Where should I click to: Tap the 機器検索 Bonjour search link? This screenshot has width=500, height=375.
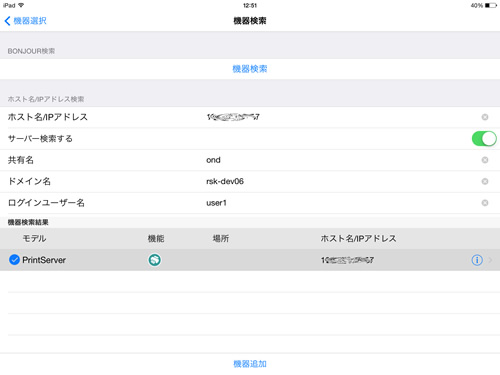click(x=250, y=69)
